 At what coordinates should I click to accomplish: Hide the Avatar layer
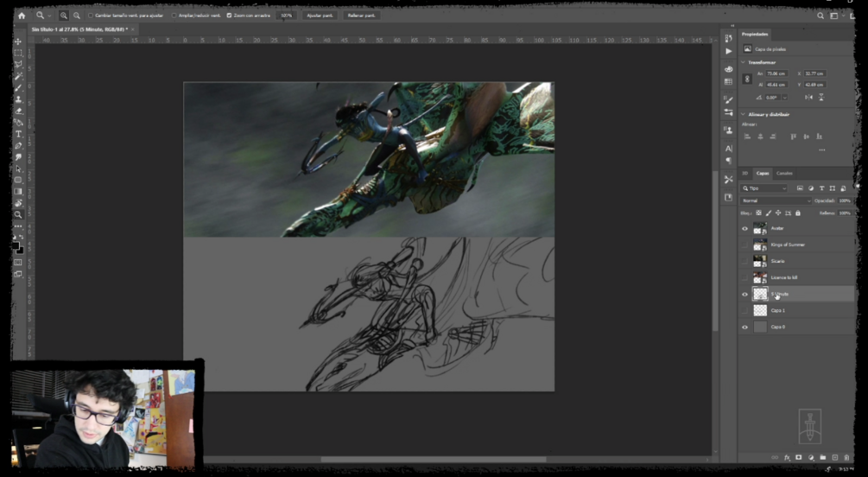tap(744, 229)
